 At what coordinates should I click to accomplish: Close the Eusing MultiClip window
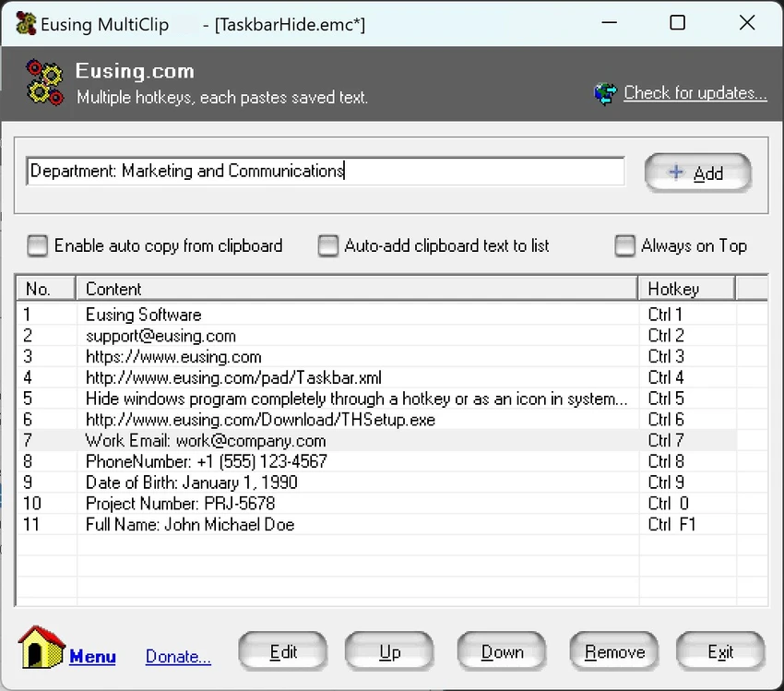747,23
